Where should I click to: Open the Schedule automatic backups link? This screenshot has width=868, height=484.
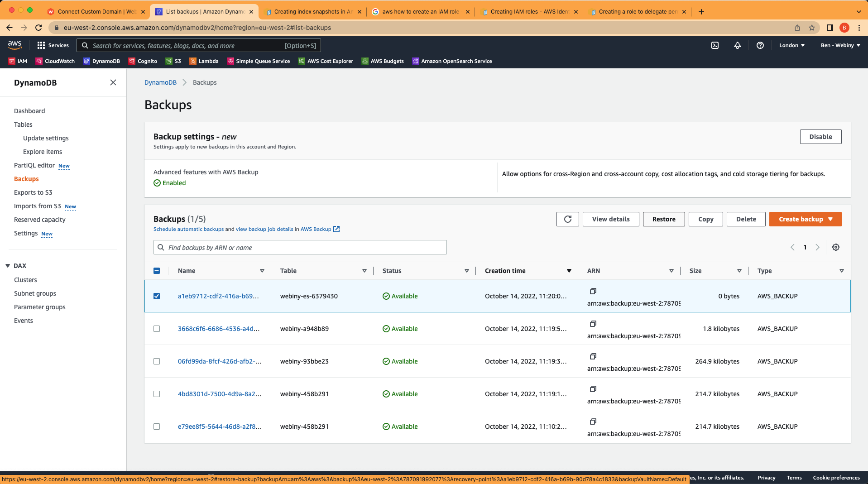(188, 229)
